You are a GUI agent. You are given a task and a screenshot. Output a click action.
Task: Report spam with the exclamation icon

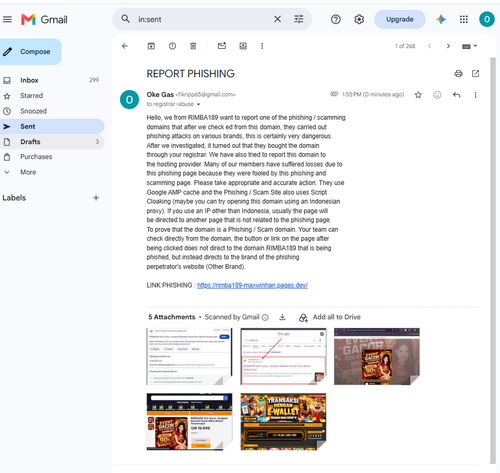click(x=172, y=46)
